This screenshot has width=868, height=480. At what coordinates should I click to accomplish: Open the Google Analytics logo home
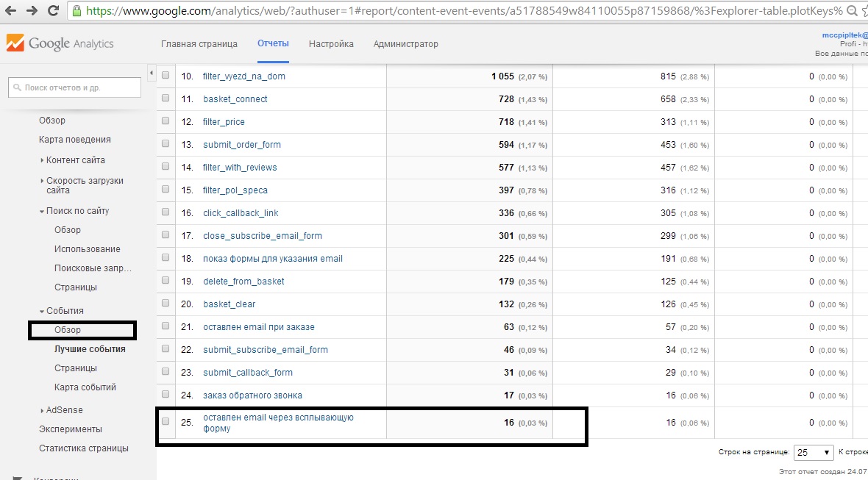[x=60, y=43]
